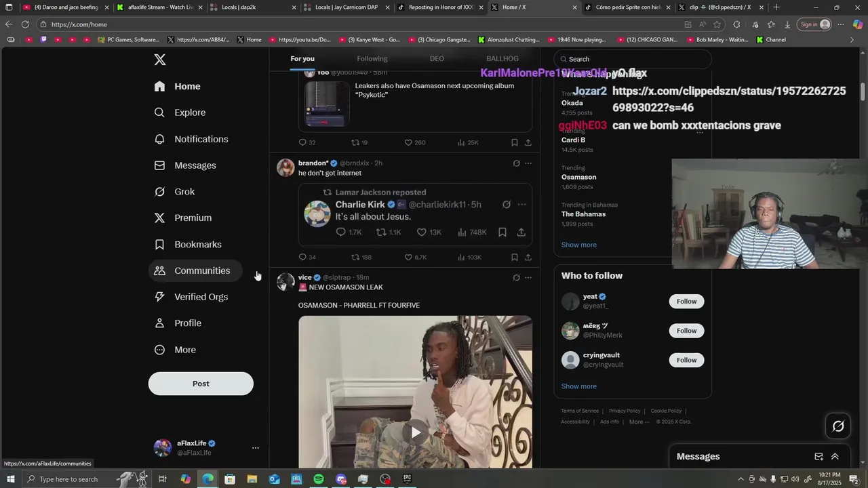Open vice profile avatar
868x488 pixels.
(x=285, y=282)
